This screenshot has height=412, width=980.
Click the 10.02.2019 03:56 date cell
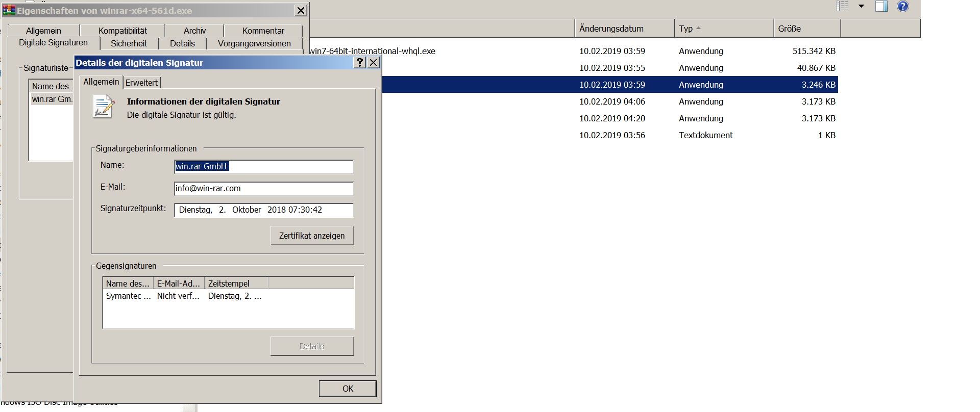point(612,135)
